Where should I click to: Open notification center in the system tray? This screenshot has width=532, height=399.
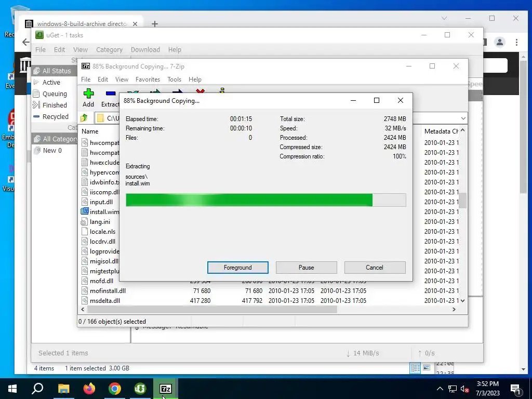point(515,389)
